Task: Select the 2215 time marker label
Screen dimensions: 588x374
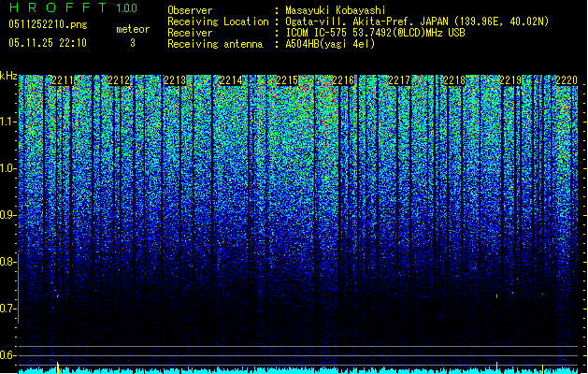Action: pyautogui.click(x=287, y=80)
